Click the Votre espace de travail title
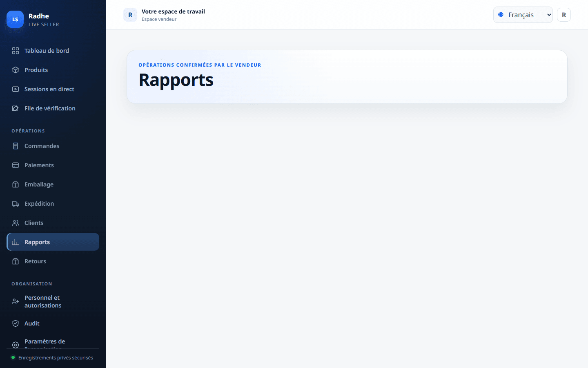588x368 pixels. [x=173, y=11]
